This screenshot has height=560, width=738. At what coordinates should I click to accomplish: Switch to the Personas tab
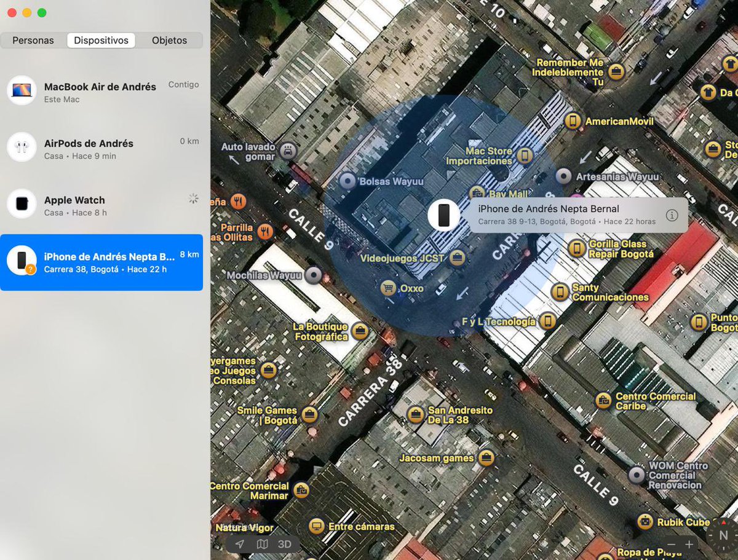pos(33,41)
